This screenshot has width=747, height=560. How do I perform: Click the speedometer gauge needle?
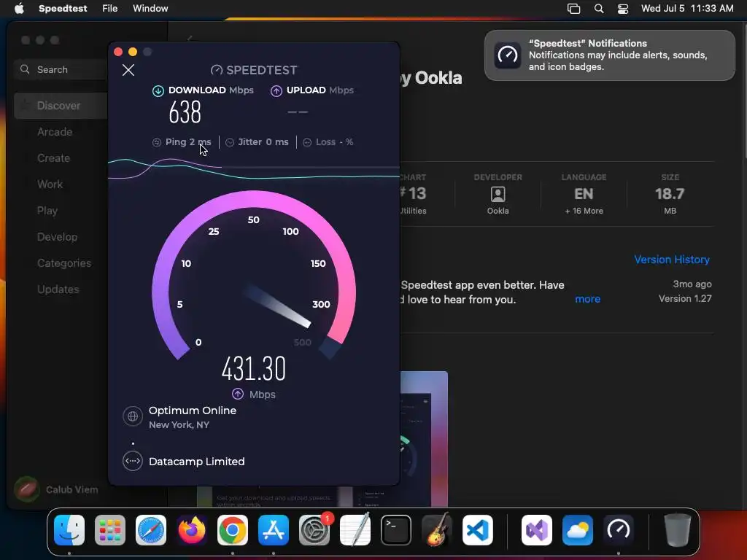tap(278, 306)
